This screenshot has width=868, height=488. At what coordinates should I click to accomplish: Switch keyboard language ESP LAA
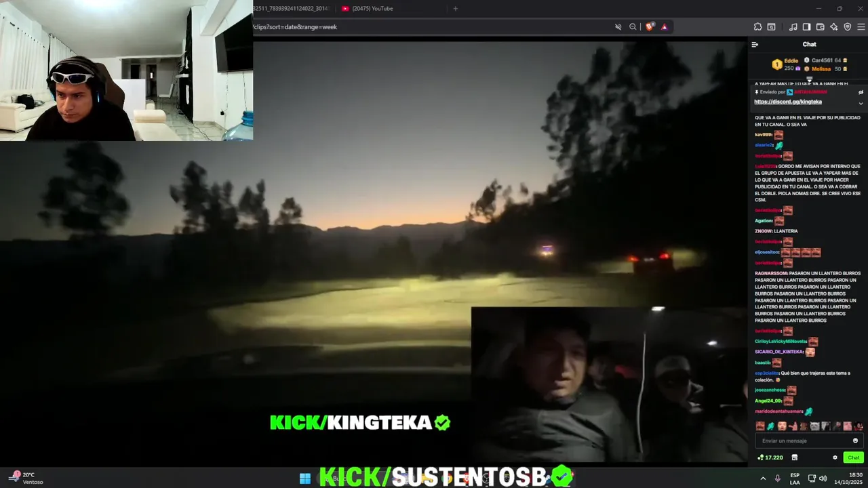click(x=795, y=479)
